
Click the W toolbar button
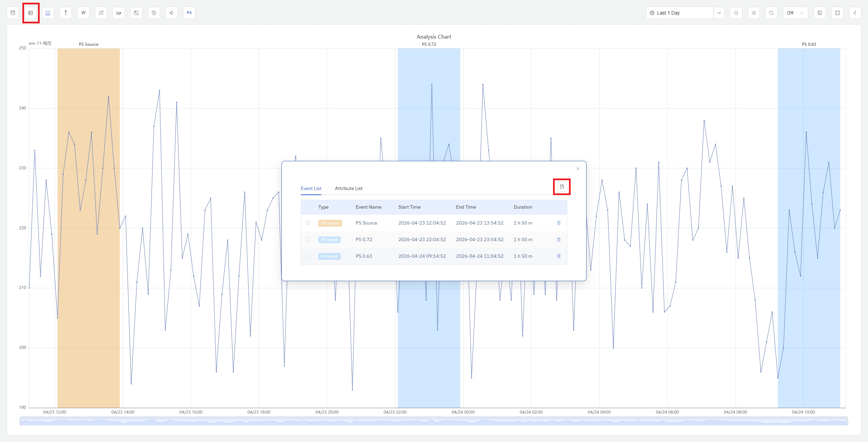click(x=83, y=13)
